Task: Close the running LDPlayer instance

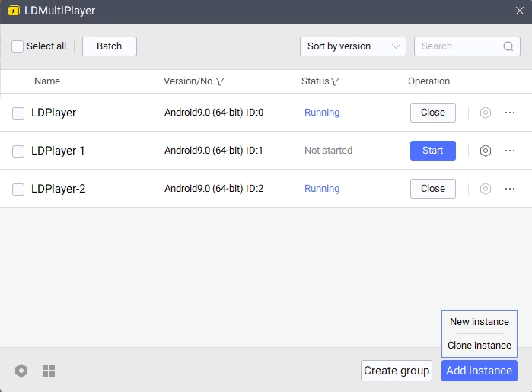Action: (432, 113)
